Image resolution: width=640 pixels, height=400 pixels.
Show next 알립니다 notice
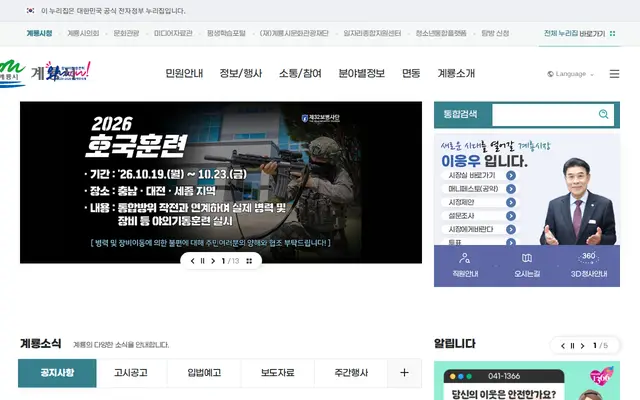point(582,346)
